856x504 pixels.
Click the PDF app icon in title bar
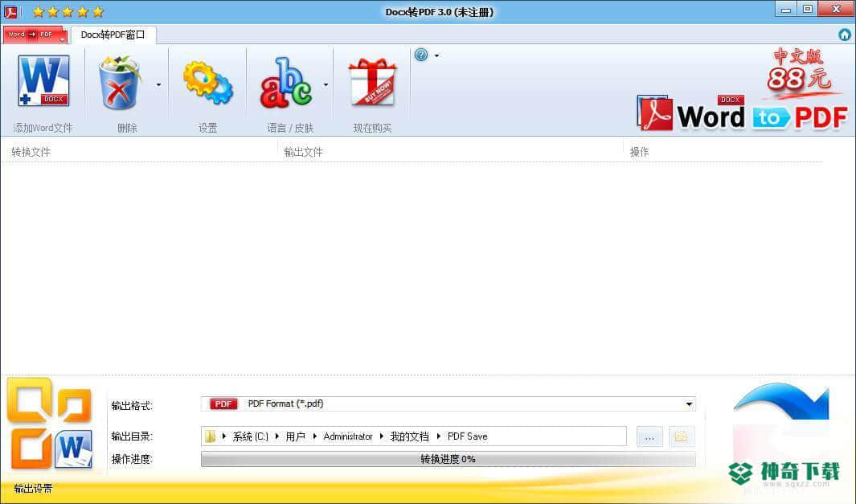[x=10, y=11]
